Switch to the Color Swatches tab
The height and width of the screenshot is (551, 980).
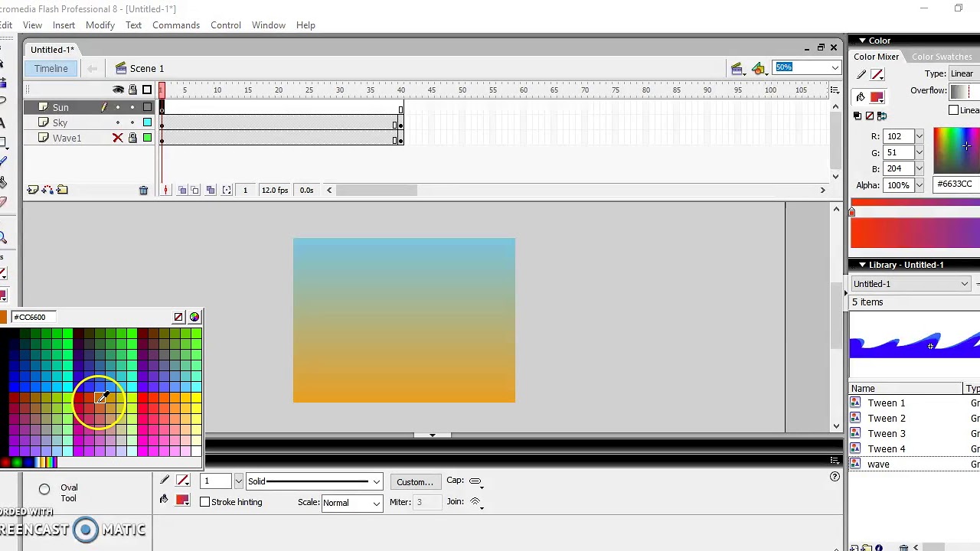tap(942, 57)
